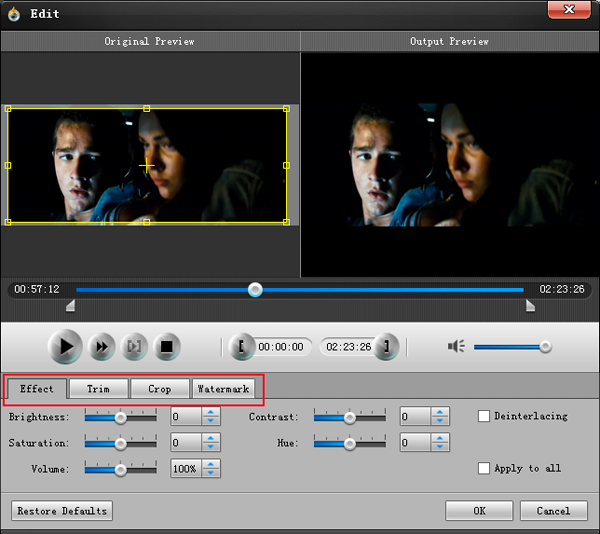Enable the Deinterlacing checkbox
Viewport: 600px width, 534px height.
click(484, 416)
